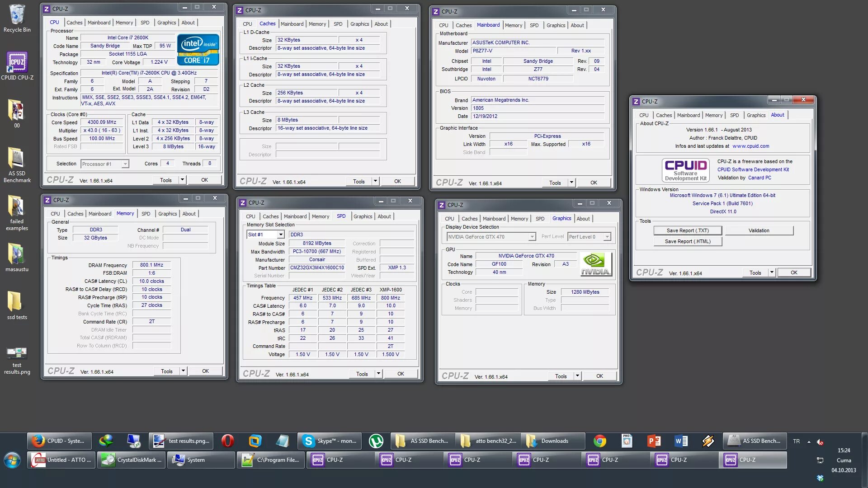Screen dimensions: 868x488
Task: Open the test results.png desktop file
Action: [x=17, y=353]
